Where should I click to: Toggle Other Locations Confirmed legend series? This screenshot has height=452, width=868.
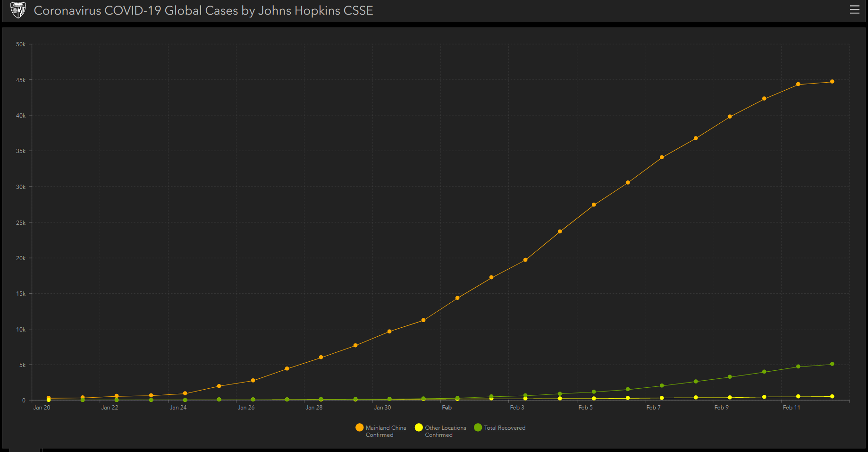(440, 431)
